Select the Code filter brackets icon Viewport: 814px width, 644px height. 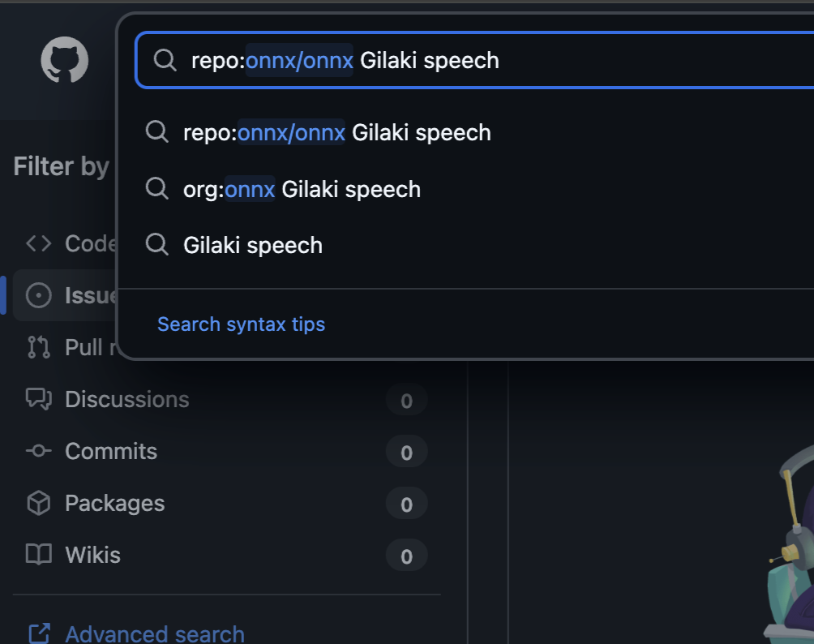[x=38, y=243]
